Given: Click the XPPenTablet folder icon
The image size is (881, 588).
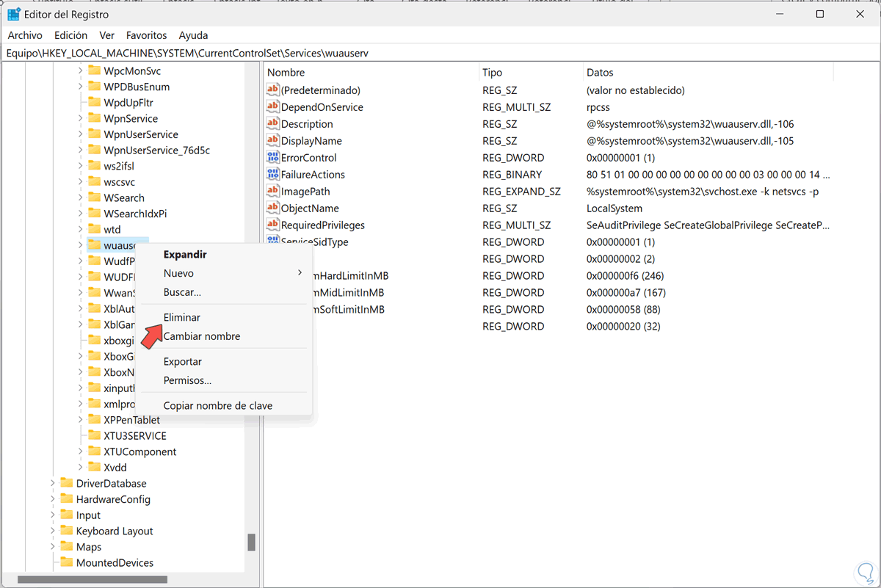Looking at the screenshot, I should 94,420.
